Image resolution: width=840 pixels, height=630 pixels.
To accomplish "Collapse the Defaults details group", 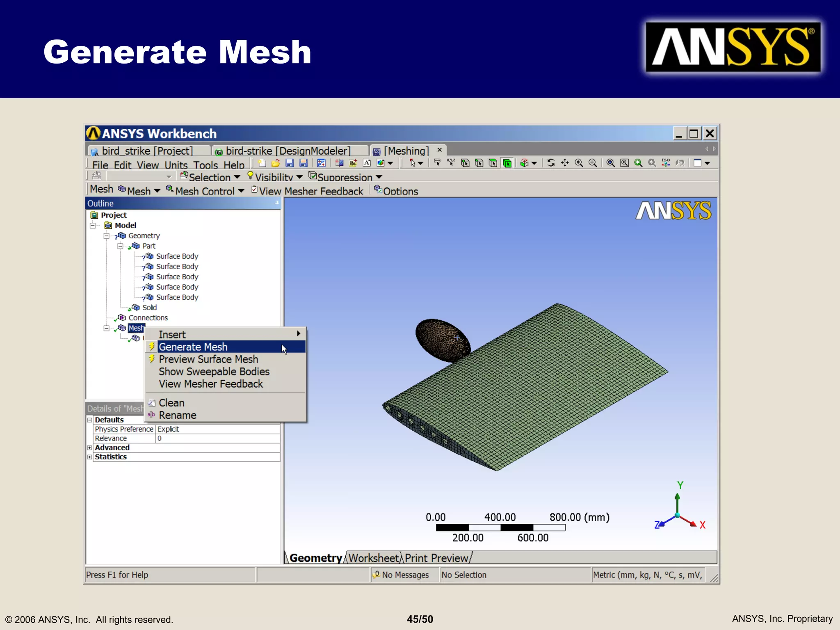I will (x=89, y=420).
